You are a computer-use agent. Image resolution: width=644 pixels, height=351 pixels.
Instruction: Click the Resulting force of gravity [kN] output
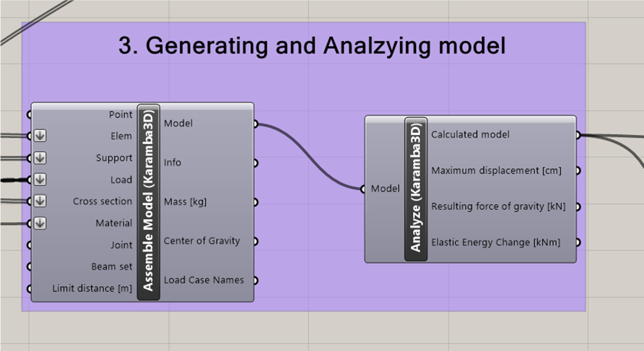[x=498, y=206]
